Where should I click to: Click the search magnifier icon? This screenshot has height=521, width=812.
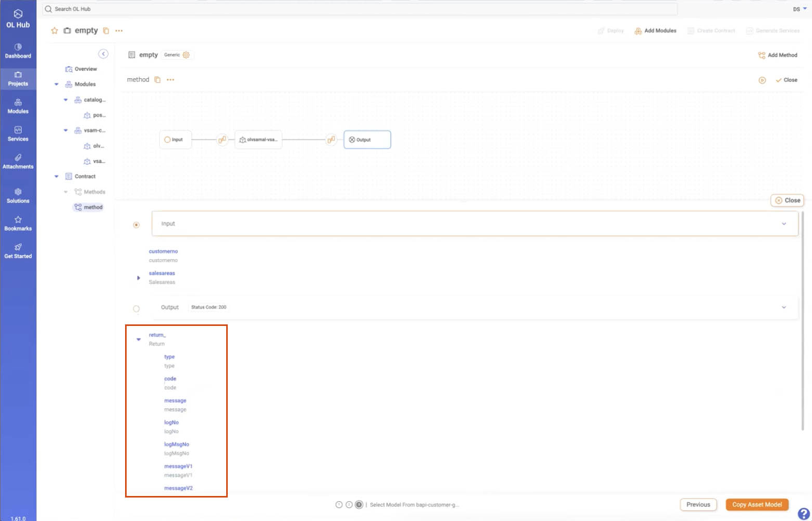pos(48,9)
